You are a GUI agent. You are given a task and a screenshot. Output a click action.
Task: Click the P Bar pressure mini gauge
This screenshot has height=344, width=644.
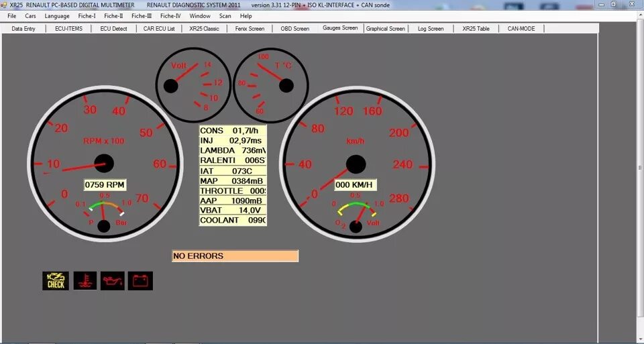pos(103,212)
